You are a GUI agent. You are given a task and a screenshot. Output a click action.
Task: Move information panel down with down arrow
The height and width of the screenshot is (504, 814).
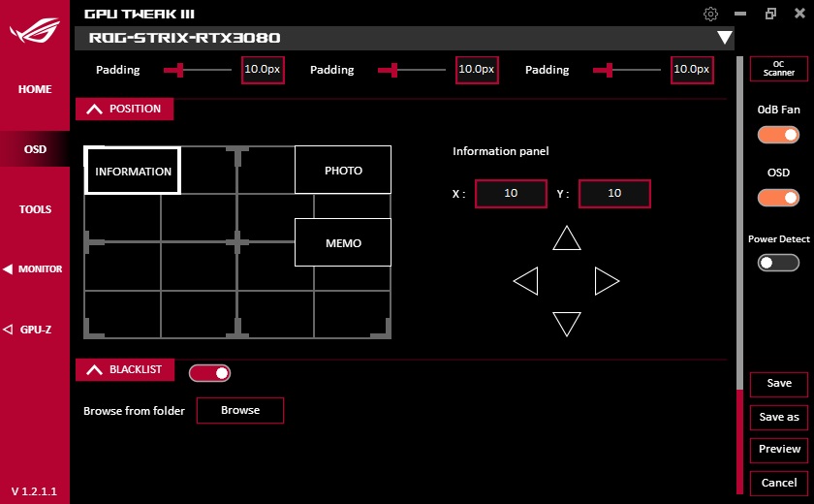tap(566, 325)
